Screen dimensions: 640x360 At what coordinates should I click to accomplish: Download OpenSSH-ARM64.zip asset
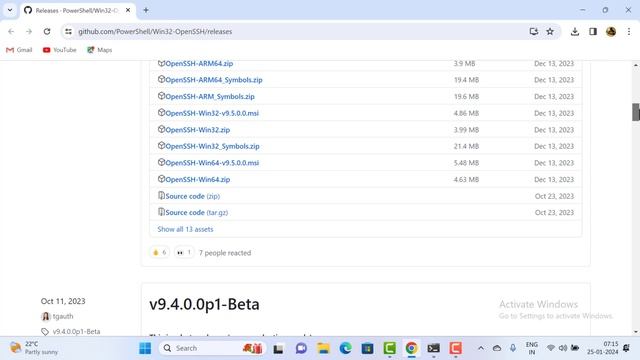pyautogui.click(x=199, y=63)
